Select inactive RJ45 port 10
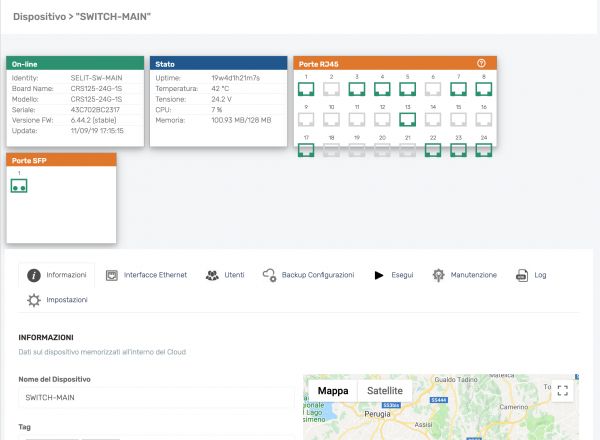This screenshot has height=440, width=600. pos(331,119)
